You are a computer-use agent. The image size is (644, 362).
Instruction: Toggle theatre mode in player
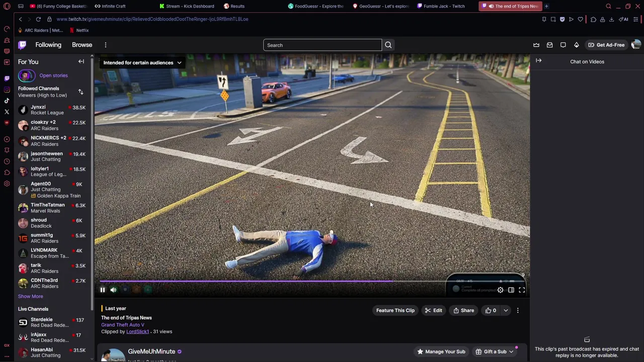pyautogui.click(x=511, y=290)
